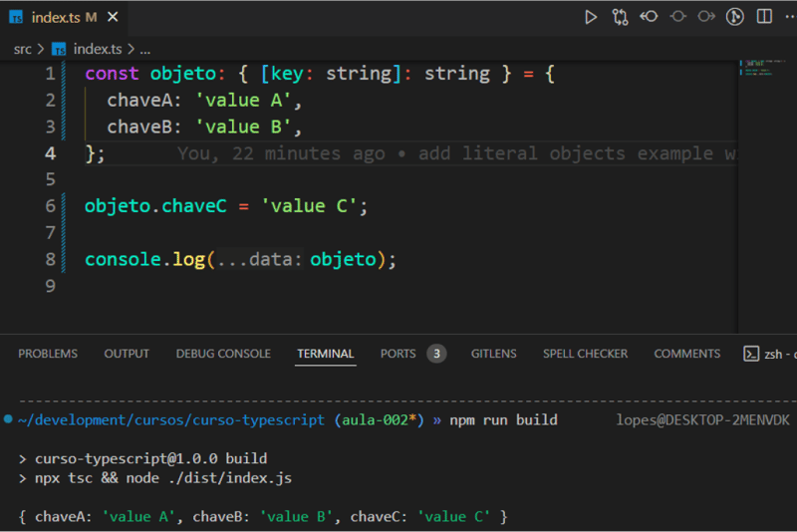Click src folder in breadcrumb
This screenshot has height=532, width=797.
click(x=22, y=49)
